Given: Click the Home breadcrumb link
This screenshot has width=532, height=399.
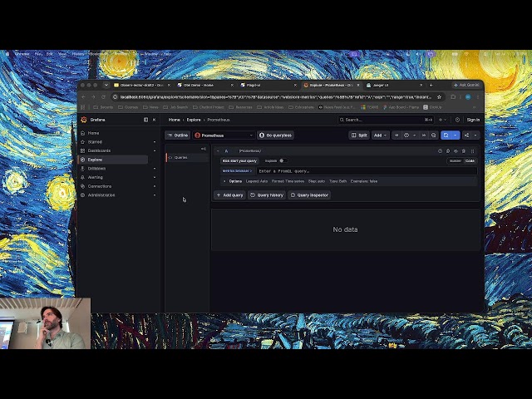Looking at the screenshot, I should [175, 120].
